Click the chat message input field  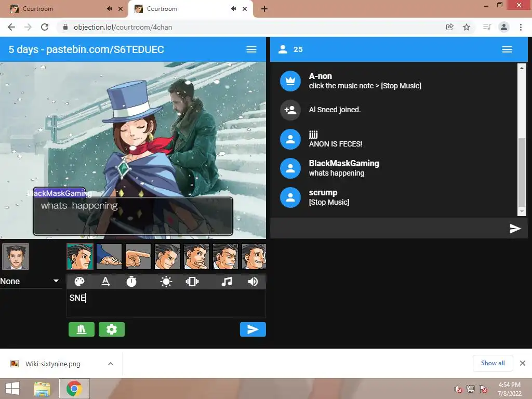pyautogui.click(x=390, y=229)
